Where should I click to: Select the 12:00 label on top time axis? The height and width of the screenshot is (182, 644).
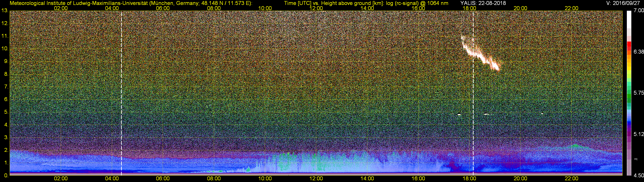coord(316,8)
